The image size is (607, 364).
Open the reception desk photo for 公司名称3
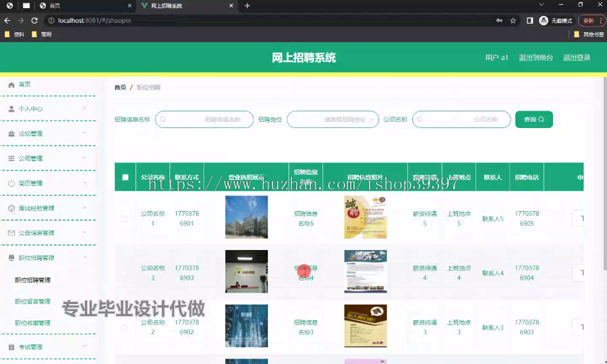247,272
